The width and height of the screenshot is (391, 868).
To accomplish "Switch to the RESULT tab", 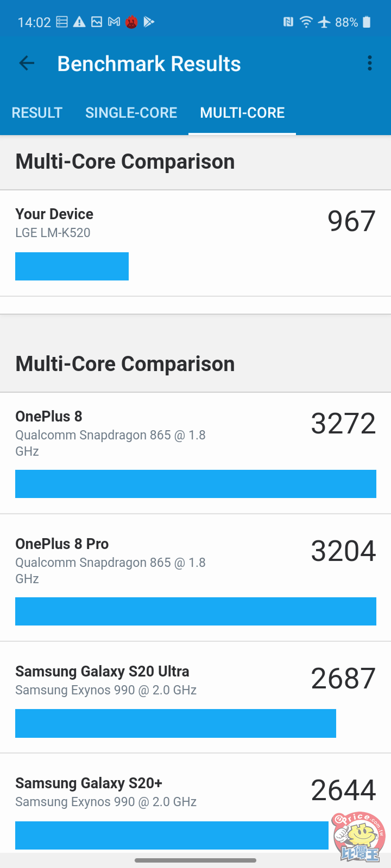I will (37, 113).
